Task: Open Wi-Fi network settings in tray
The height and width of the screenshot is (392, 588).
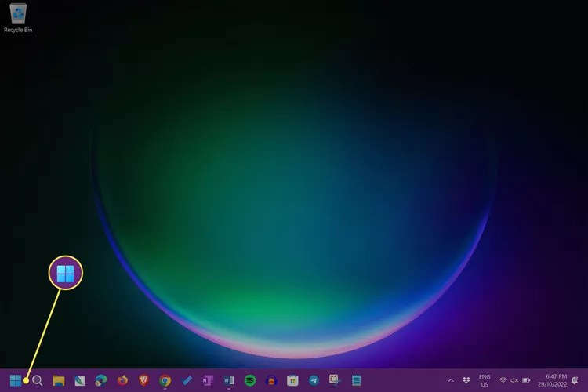Action: 503,380
